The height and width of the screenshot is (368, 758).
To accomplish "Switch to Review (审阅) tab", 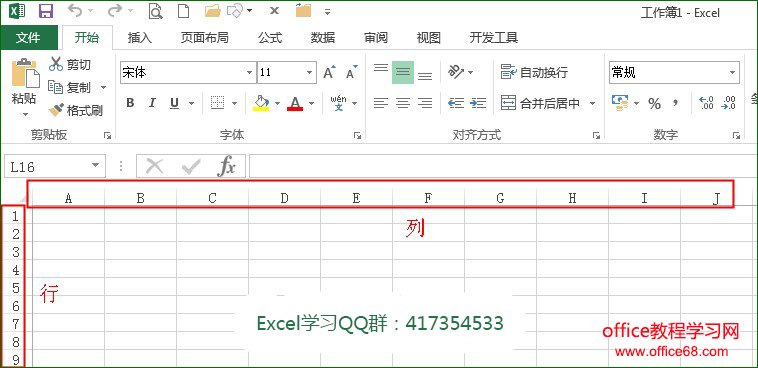I will tap(376, 38).
